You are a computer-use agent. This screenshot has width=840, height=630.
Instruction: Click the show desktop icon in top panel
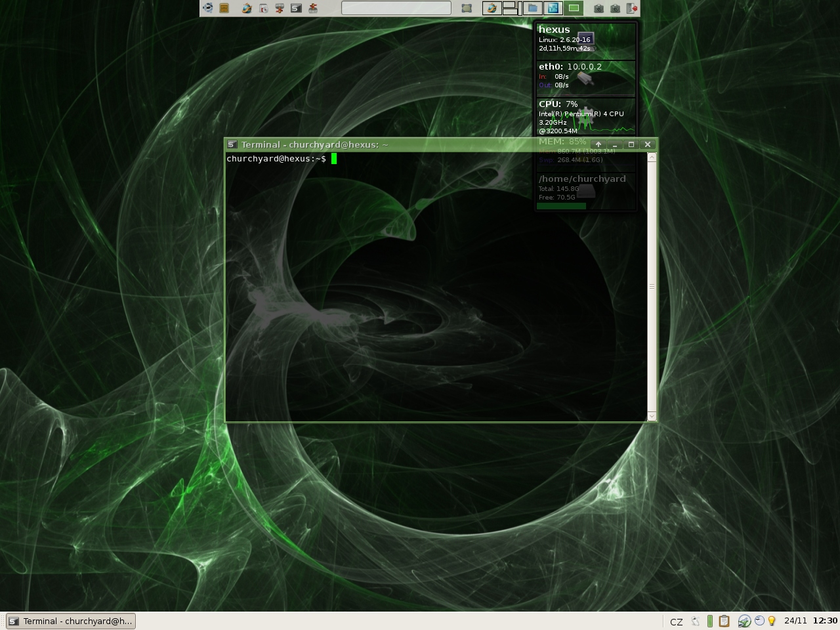(x=467, y=8)
